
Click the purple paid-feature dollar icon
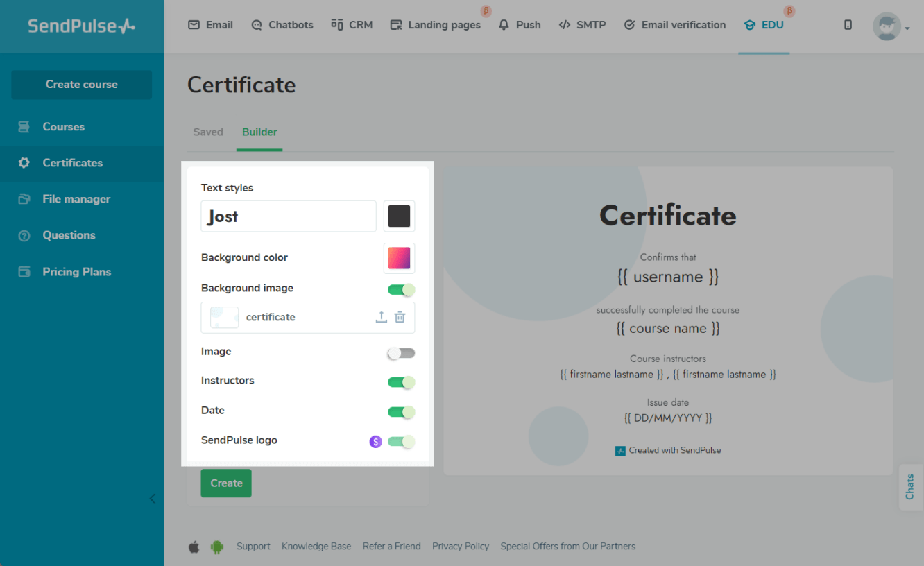click(x=375, y=441)
